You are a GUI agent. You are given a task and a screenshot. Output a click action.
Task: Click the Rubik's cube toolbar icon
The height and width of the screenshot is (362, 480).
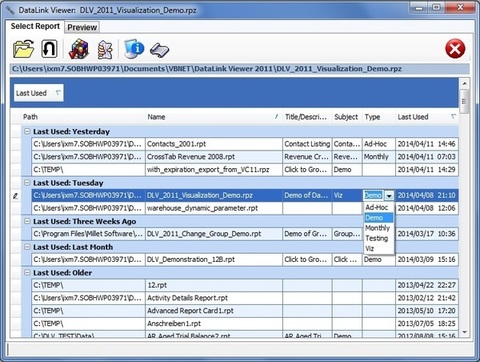(x=79, y=49)
